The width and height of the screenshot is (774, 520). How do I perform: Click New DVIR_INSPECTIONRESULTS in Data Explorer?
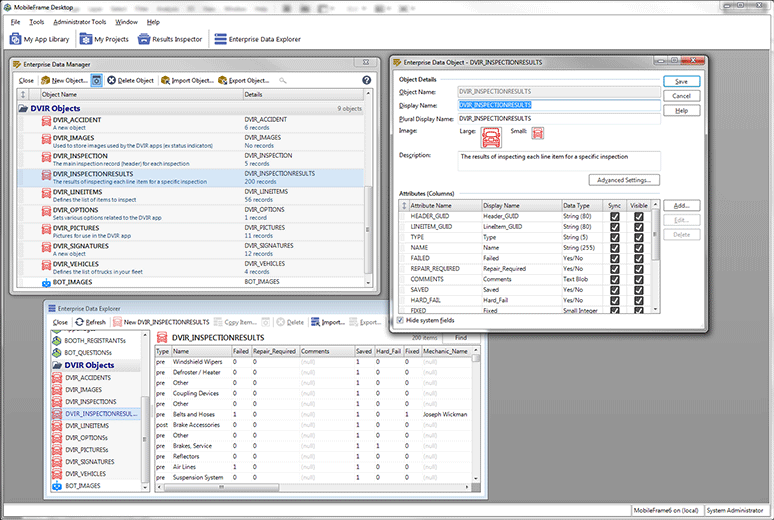161,322
